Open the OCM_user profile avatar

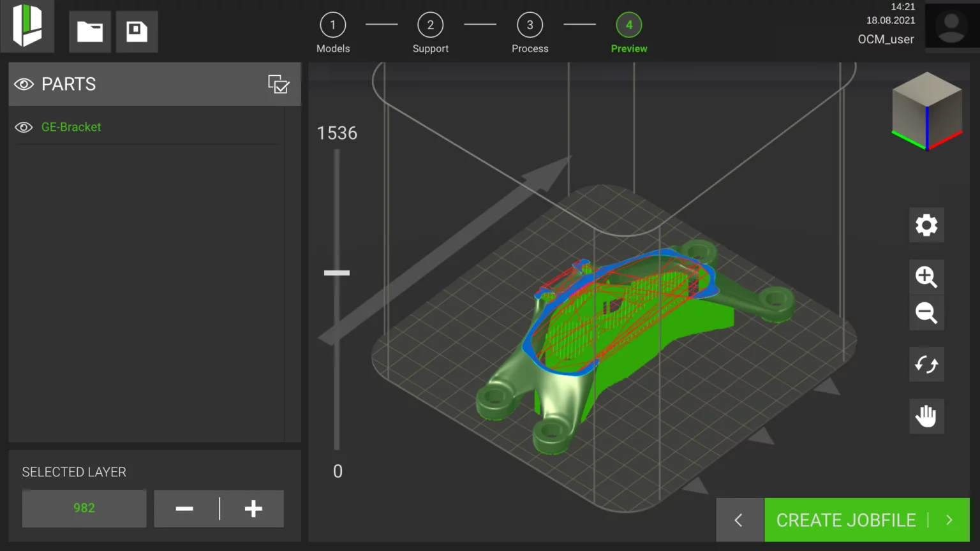click(x=951, y=26)
